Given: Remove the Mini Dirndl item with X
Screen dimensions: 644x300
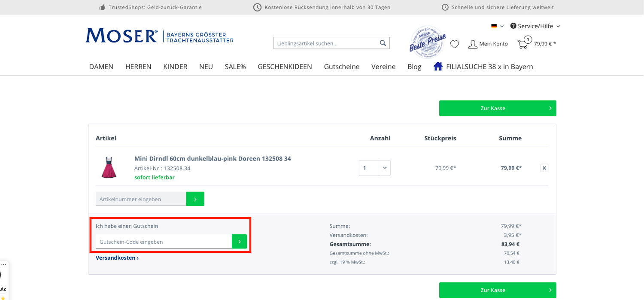Looking at the screenshot, I should coord(544,168).
